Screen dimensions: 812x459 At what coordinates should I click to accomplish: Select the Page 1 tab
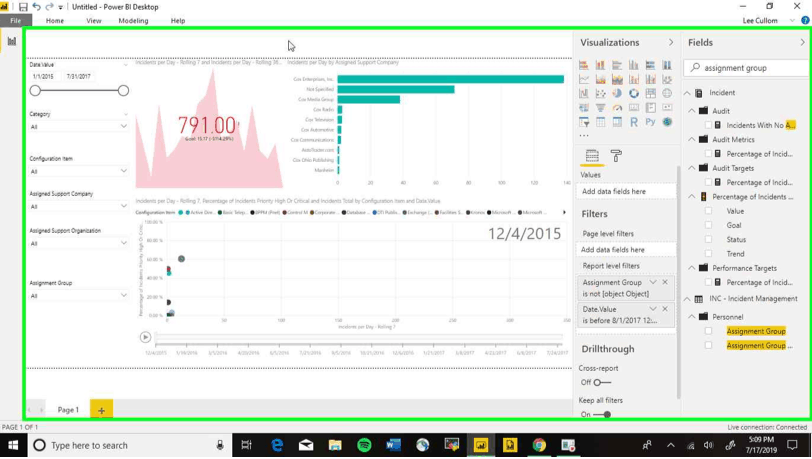(68, 410)
